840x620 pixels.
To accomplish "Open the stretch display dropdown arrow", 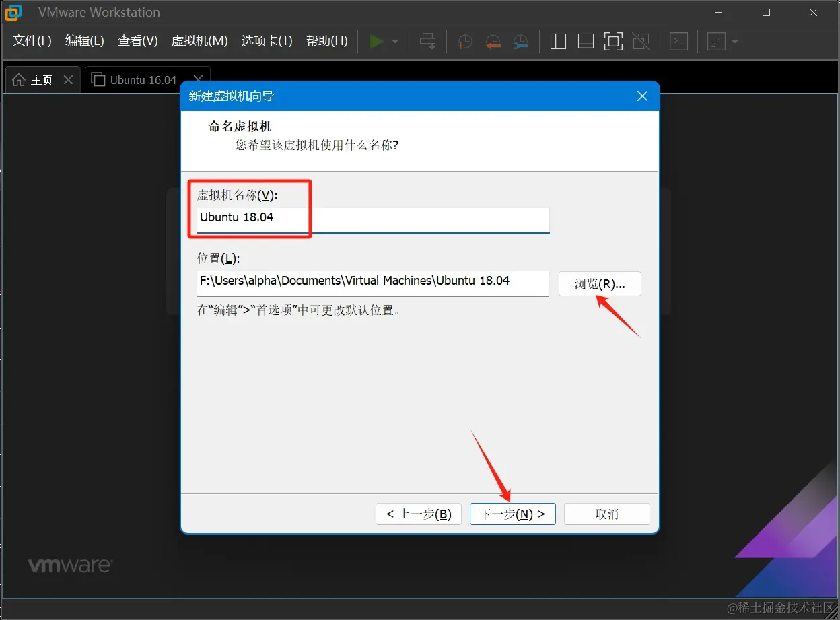I will pyautogui.click(x=735, y=42).
